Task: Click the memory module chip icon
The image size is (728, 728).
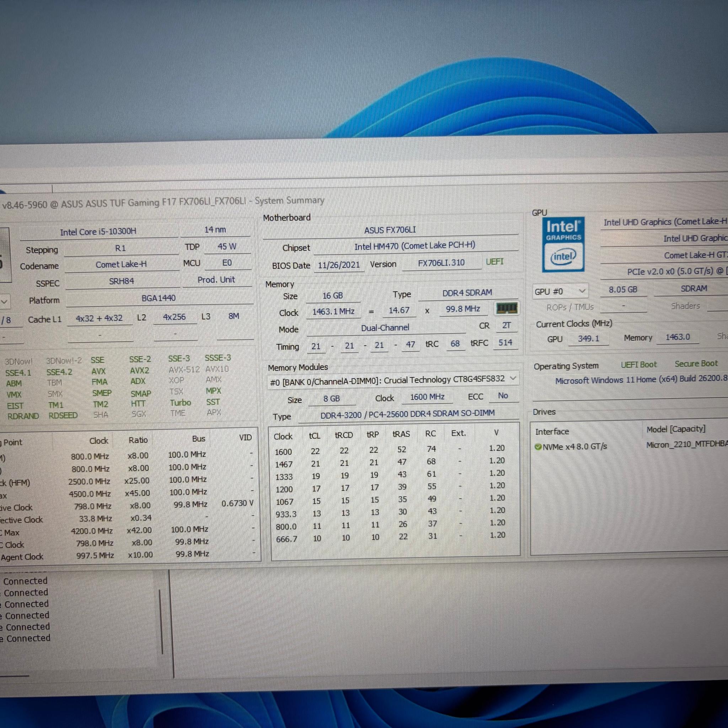Action: 507,308
